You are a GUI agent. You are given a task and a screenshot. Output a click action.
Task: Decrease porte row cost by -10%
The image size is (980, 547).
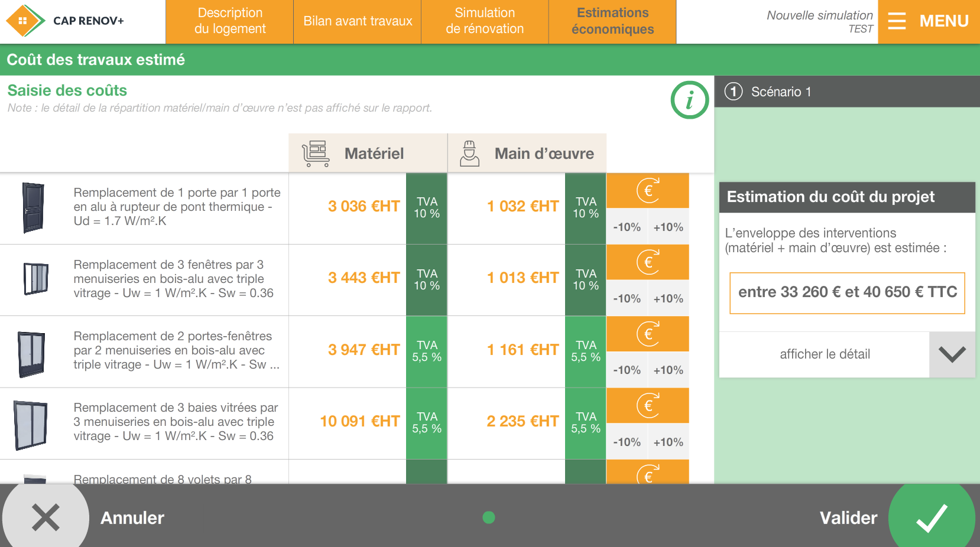[627, 227]
